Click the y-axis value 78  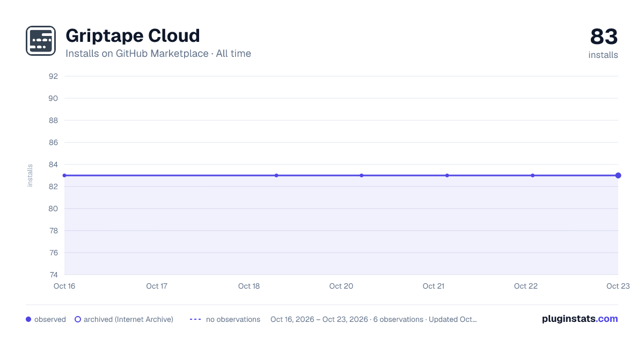(x=53, y=230)
